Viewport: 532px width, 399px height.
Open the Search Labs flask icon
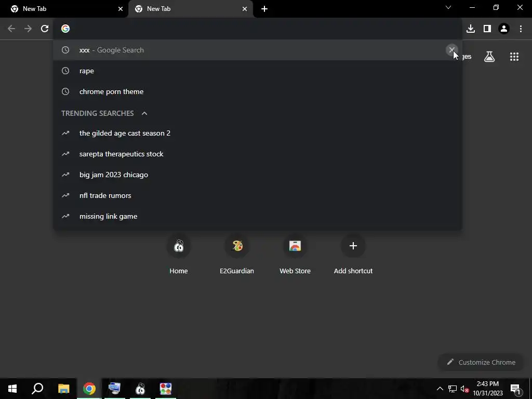pos(489,57)
